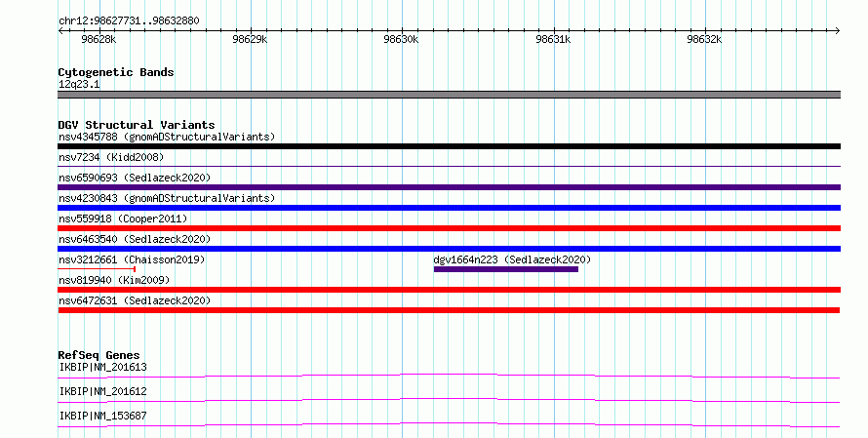Open dgv1664n223 (Sedlazeck2020) label
Viewport: 868px width, 438px height.
[x=512, y=259]
